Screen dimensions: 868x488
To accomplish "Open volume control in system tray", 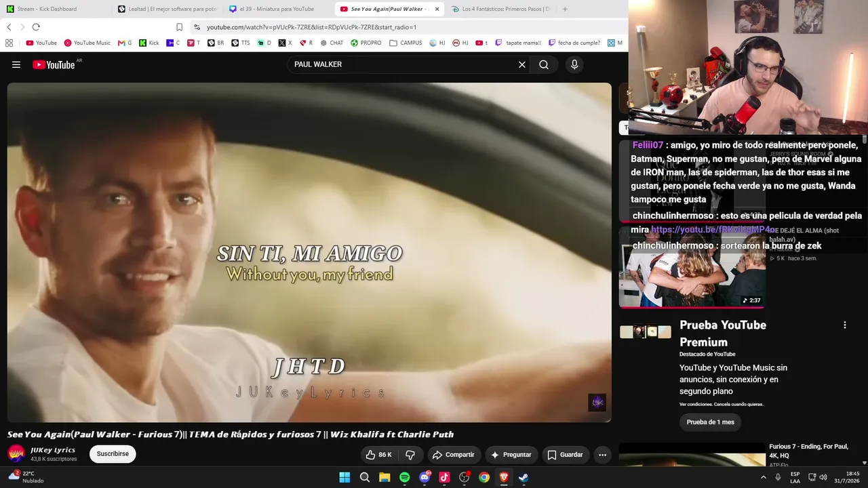I will [823, 477].
